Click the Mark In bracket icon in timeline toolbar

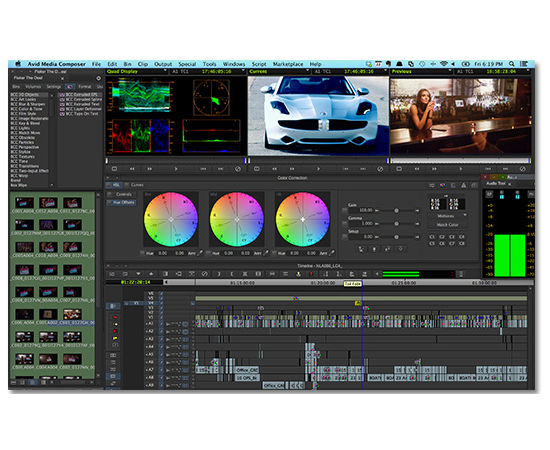[218, 274]
